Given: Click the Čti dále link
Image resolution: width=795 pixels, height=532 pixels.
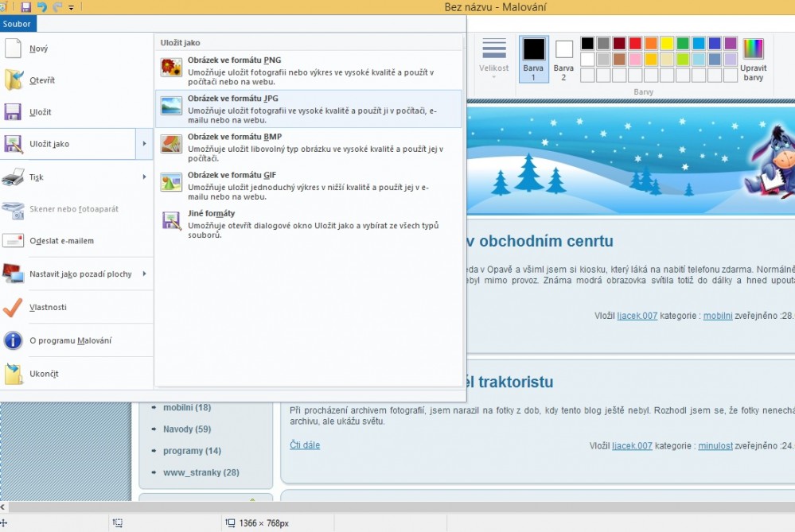Looking at the screenshot, I should (305, 445).
